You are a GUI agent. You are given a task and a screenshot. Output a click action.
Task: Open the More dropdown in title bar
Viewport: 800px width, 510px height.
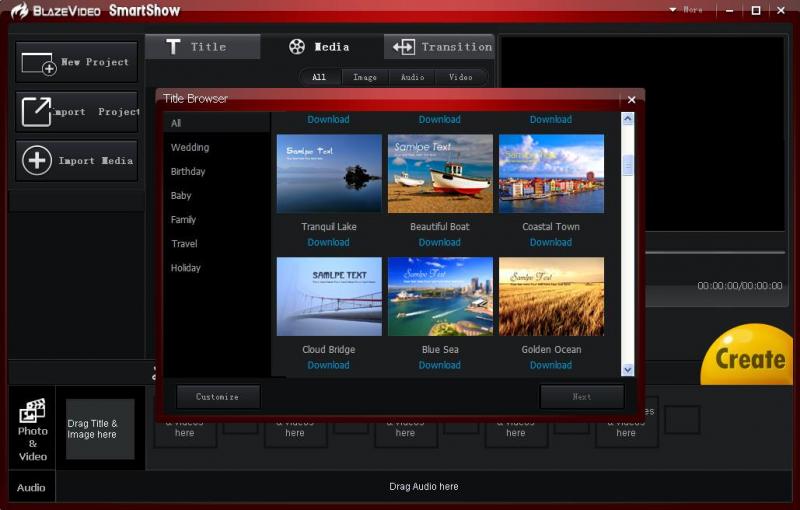[x=686, y=10]
